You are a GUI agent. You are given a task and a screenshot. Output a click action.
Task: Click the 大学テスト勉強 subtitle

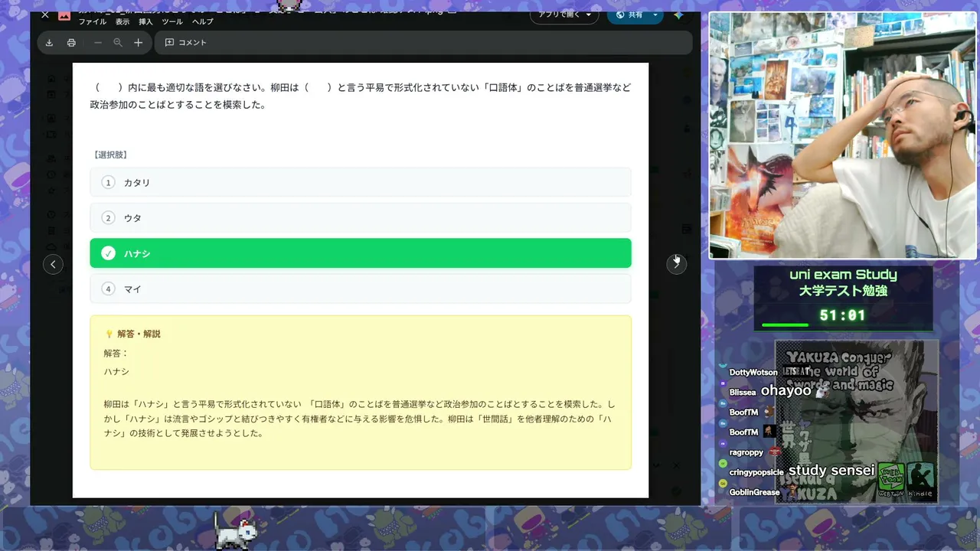pos(843,292)
